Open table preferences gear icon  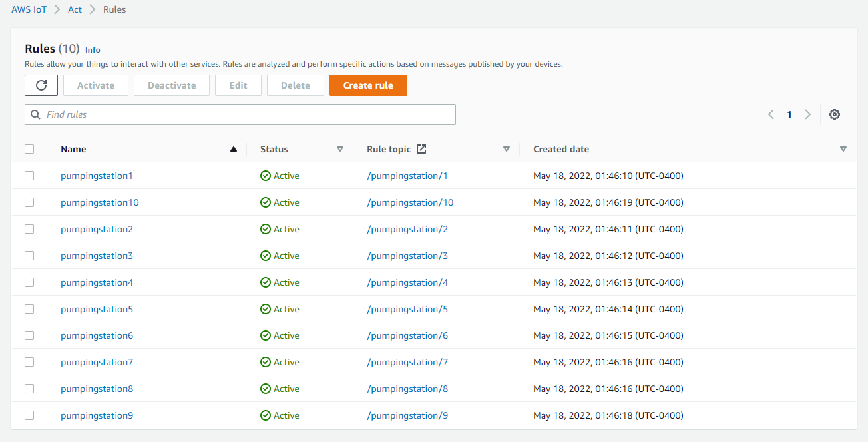pos(835,114)
